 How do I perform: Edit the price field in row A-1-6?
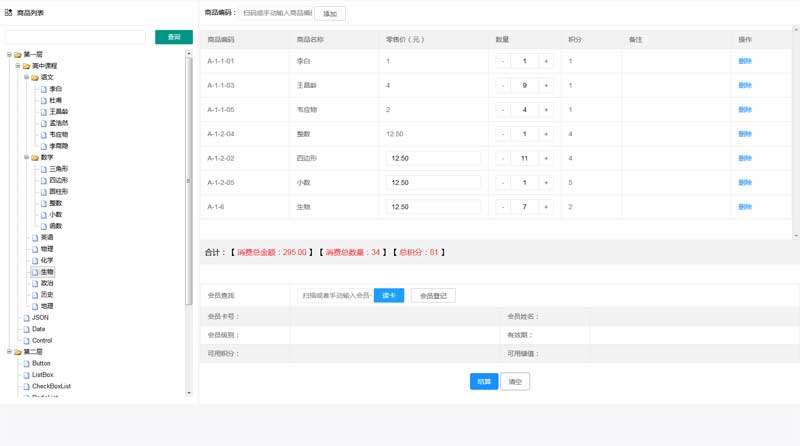pos(433,207)
